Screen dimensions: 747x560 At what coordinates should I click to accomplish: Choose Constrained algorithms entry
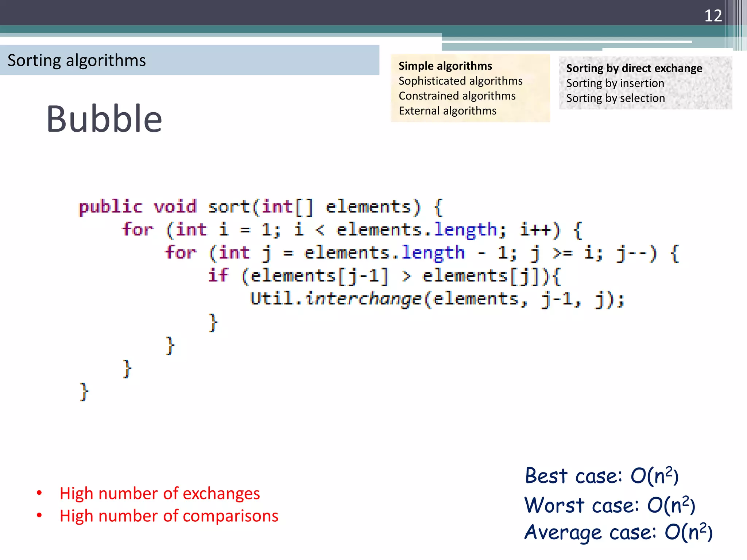pos(457,96)
